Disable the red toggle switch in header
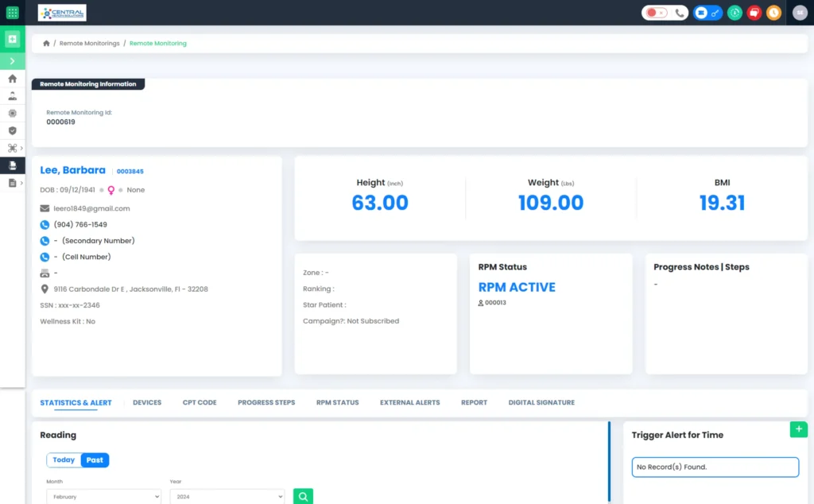Screen dimensions: 814x504 [x=652, y=13]
